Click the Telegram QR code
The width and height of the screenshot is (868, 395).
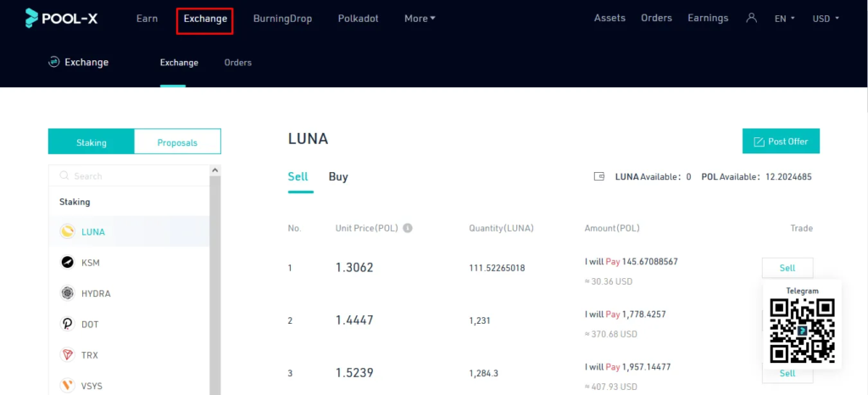coord(802,331)
